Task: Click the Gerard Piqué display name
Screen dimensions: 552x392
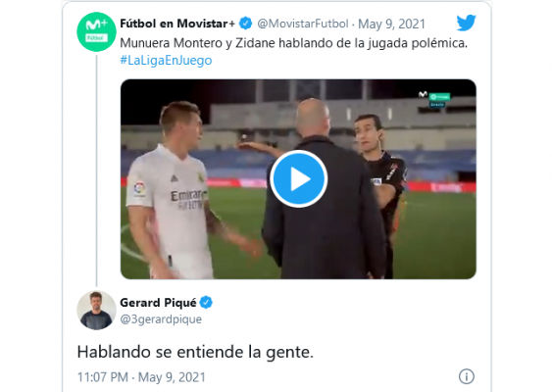Action: [x=159, y=302]
